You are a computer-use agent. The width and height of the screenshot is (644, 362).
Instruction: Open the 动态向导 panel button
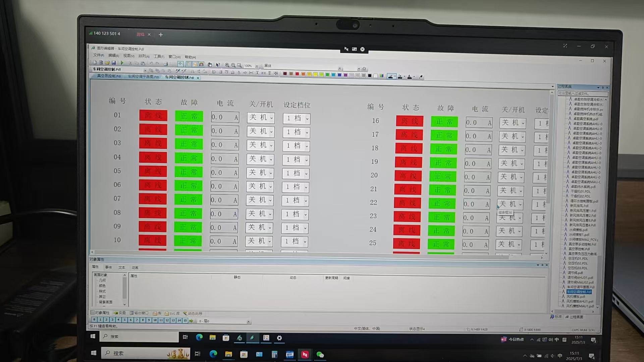(193, 314)
